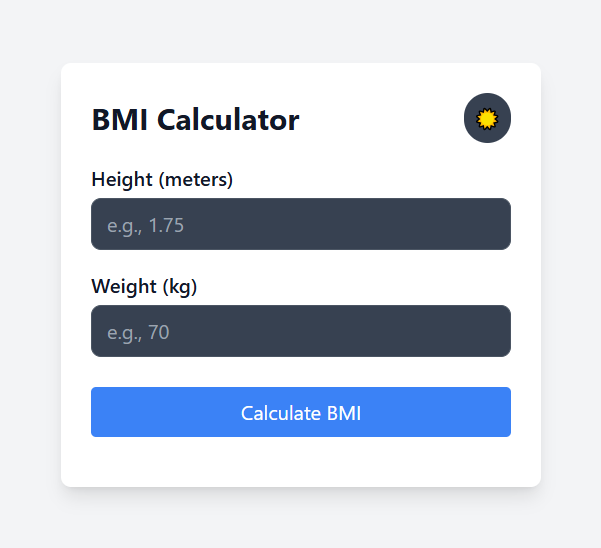Viewport: 601px width, 548px height.
Task: Disable dark mode via the sun icon
Action: pyautogui.click(x=487, y=118)
